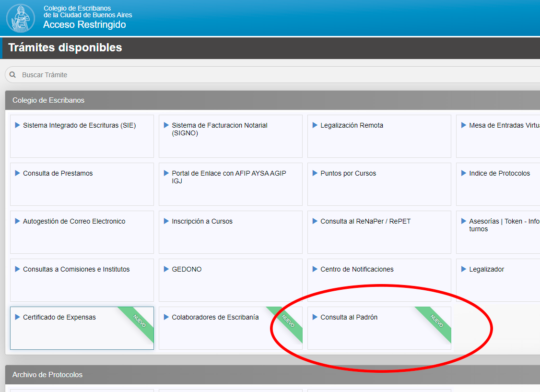Open Legalización Remota trámite

(x=379, y=136)
